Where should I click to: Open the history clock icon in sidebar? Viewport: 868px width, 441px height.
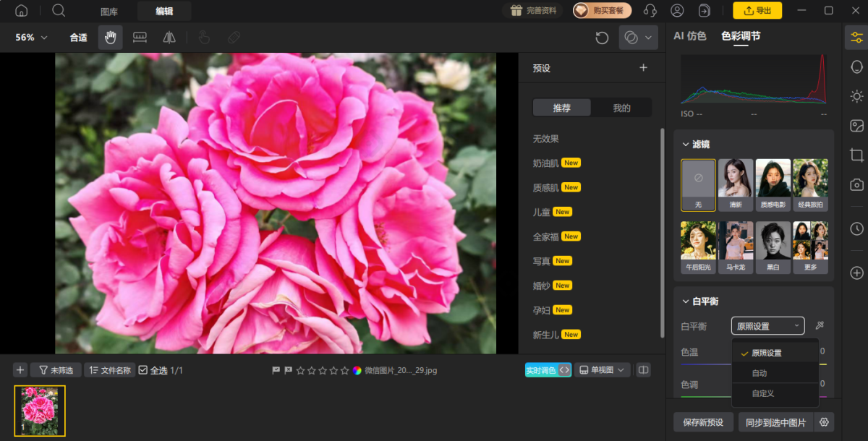coord(857,228)
